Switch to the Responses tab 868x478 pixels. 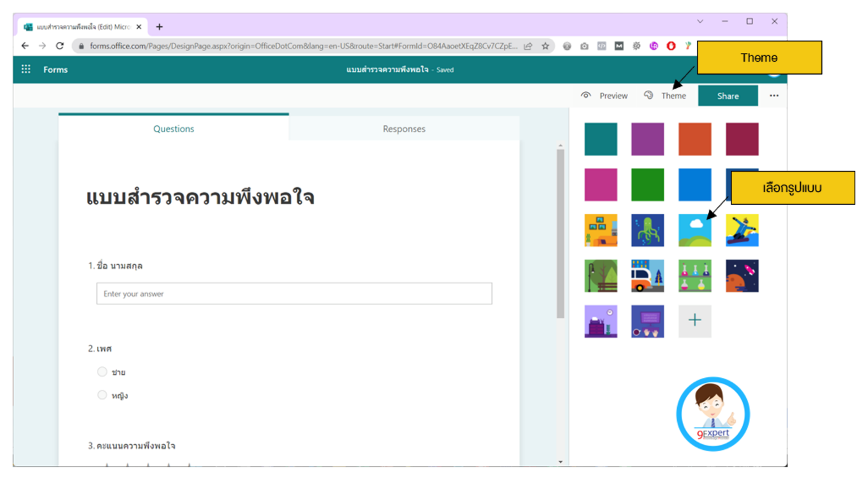(403, 128)
